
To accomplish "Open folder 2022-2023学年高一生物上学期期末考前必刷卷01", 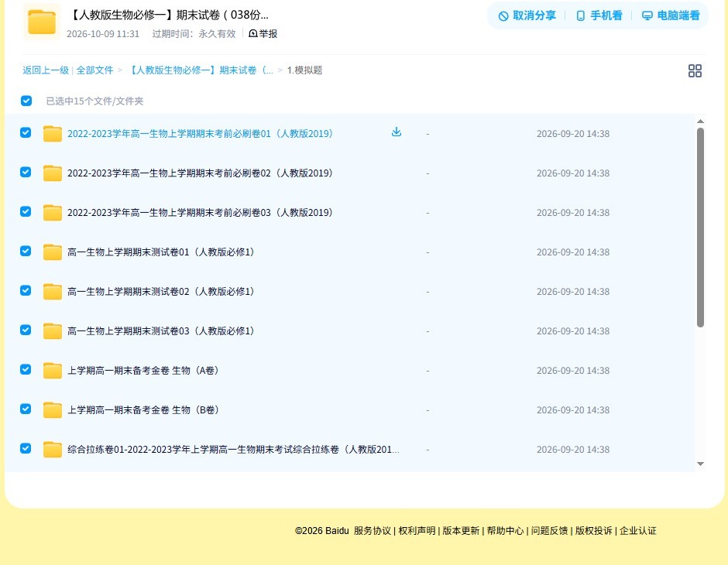I will [200, 134].
